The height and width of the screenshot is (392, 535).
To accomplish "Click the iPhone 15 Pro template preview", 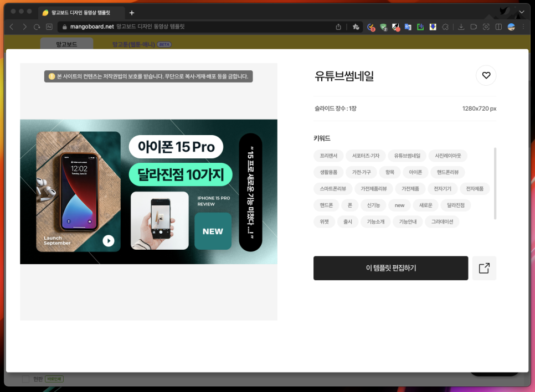I will click(x=149, y=192).
